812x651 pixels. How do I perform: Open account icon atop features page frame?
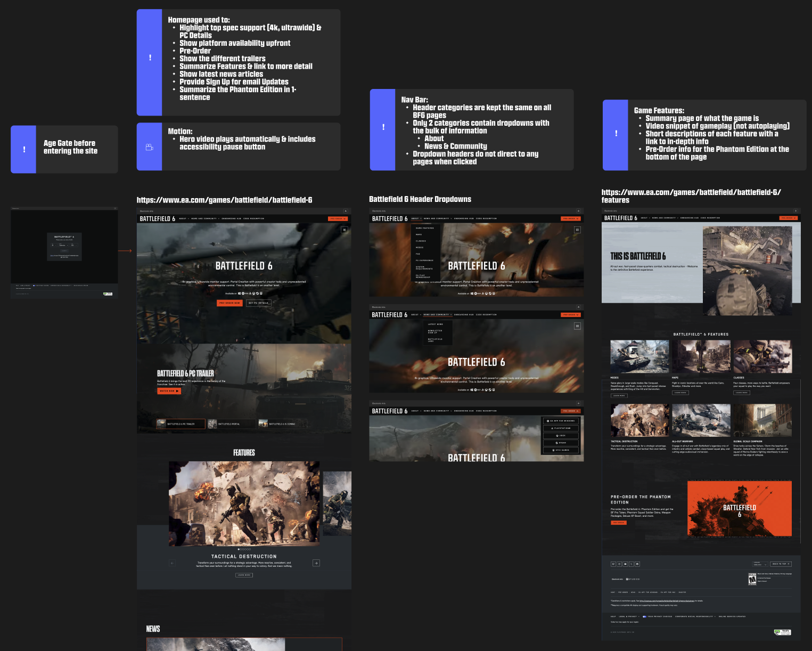point(796,211)
